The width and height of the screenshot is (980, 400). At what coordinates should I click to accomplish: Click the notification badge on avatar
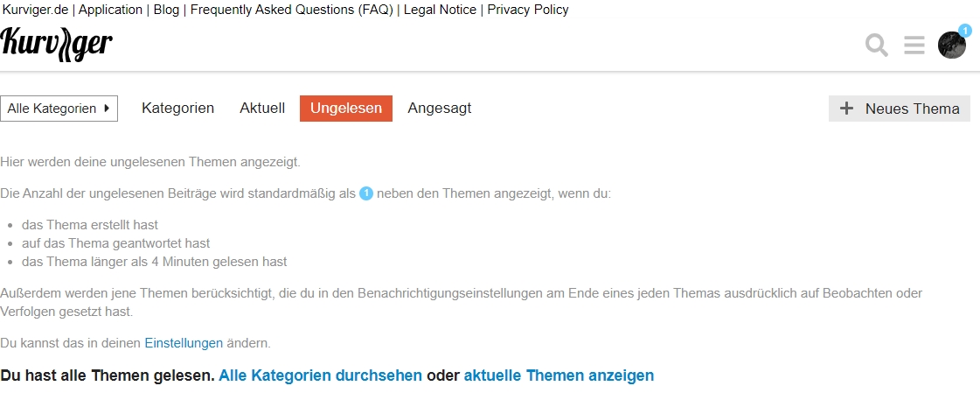(964, 32)
